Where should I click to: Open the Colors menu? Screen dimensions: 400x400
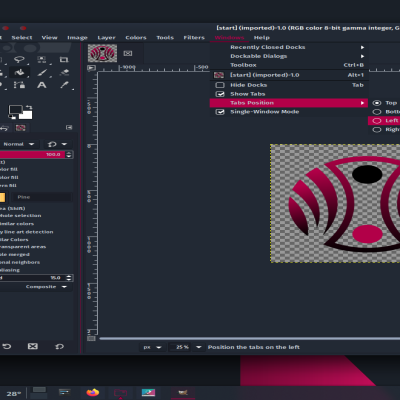pos(136,38)
